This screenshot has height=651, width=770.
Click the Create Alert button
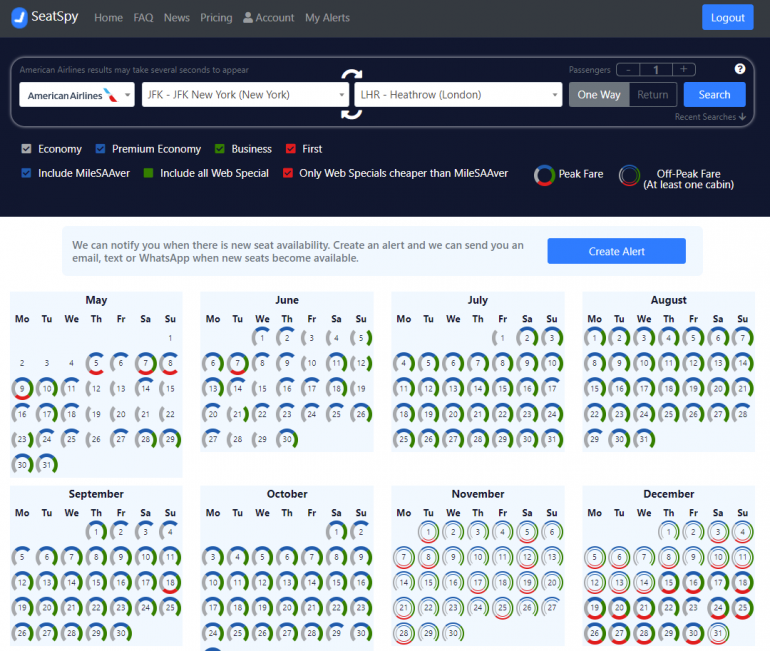616,251
